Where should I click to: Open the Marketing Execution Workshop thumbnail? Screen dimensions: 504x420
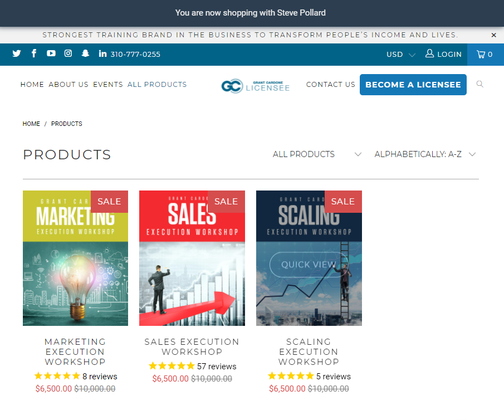pos(75,258)
